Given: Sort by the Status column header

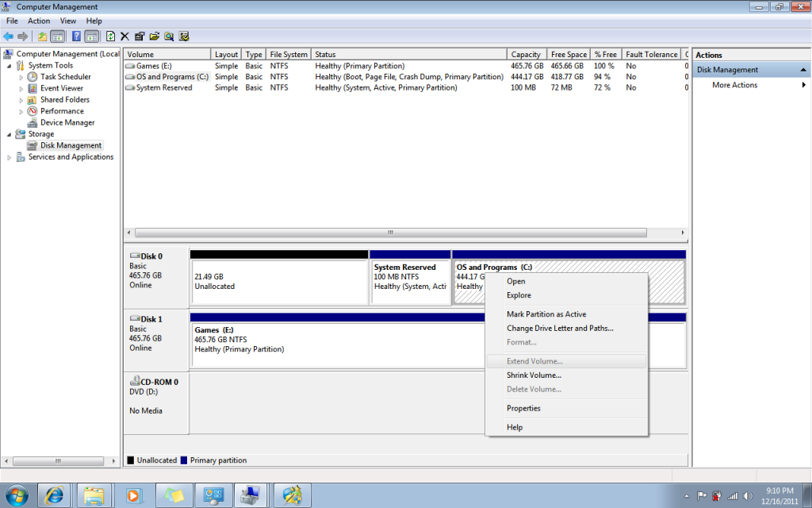Looking at the screenshot, I should point(409,55).
